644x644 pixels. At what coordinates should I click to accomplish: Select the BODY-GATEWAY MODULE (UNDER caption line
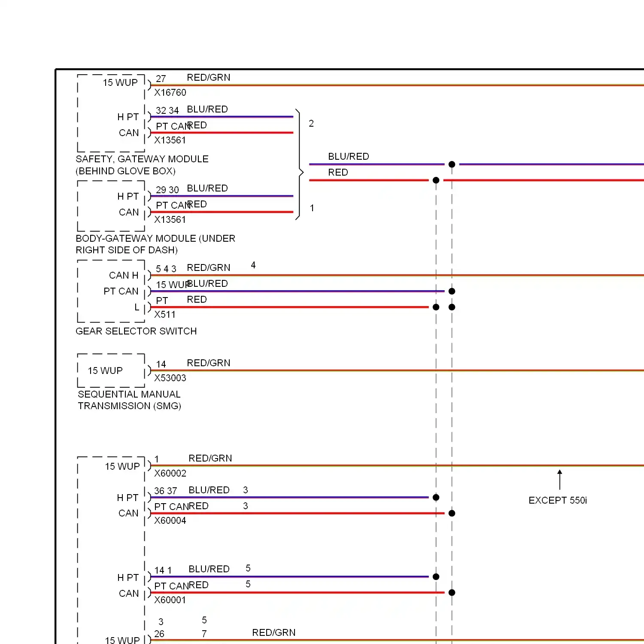tap(155, 238)
